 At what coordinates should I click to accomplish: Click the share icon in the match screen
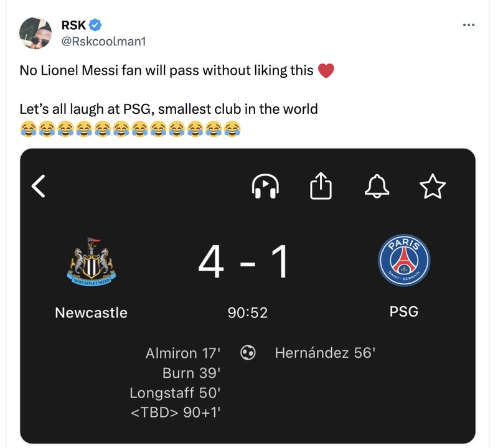[321, 186]
